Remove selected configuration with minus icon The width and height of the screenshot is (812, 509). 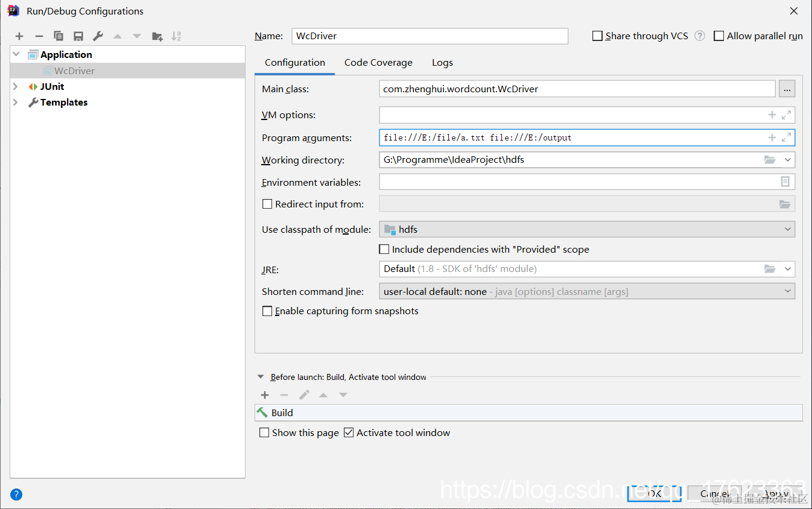click(x=39, y=36)
